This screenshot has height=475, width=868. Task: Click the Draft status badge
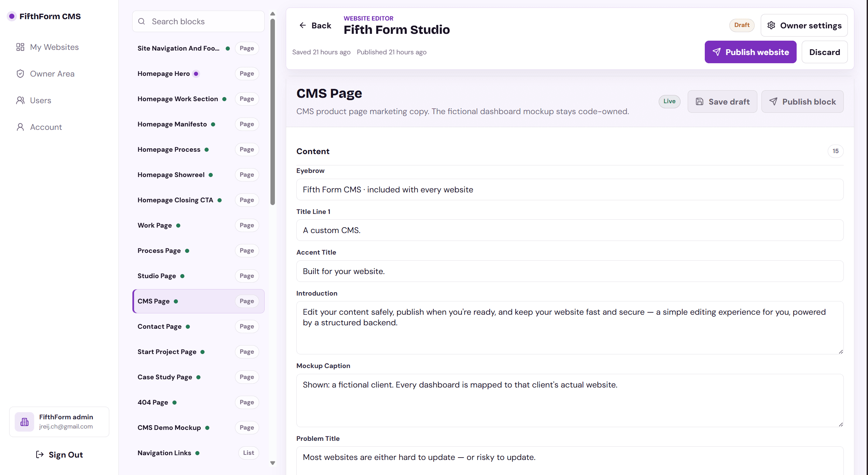pos(742,25)
